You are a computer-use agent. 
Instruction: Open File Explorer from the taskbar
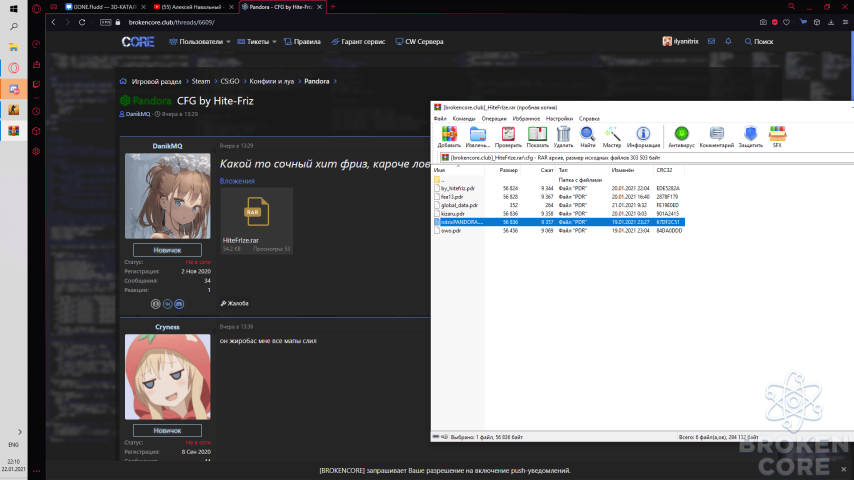tap(14, 47)
